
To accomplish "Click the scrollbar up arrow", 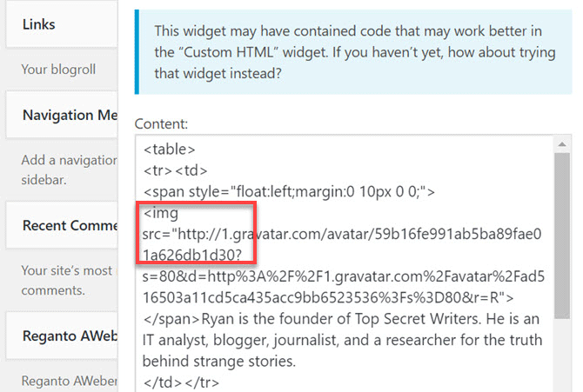I will tap(562, 144).
